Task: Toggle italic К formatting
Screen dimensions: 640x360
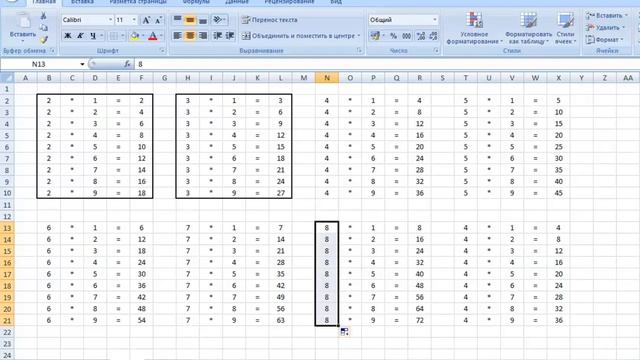Action: [x=80, y=36]
